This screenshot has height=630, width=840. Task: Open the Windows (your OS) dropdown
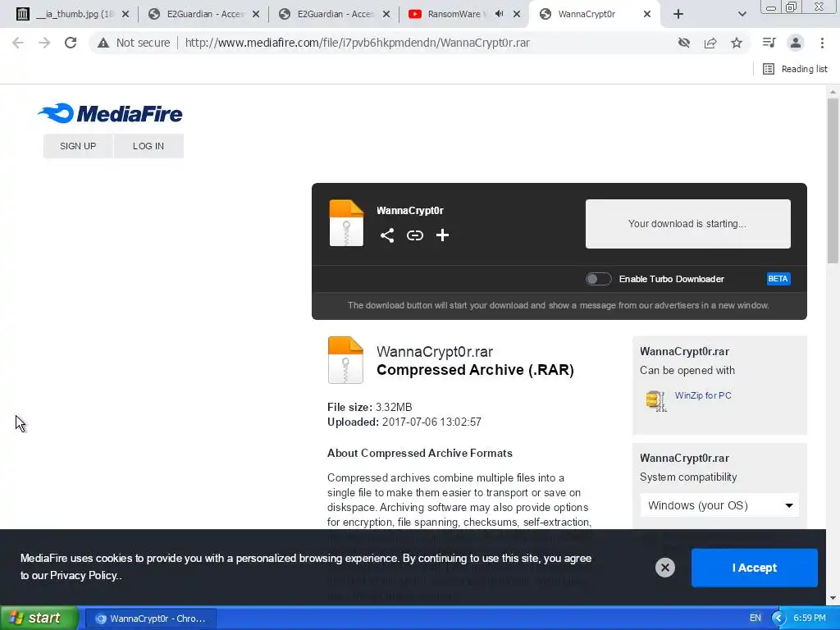pyautogui.click(x=719, y=505)
